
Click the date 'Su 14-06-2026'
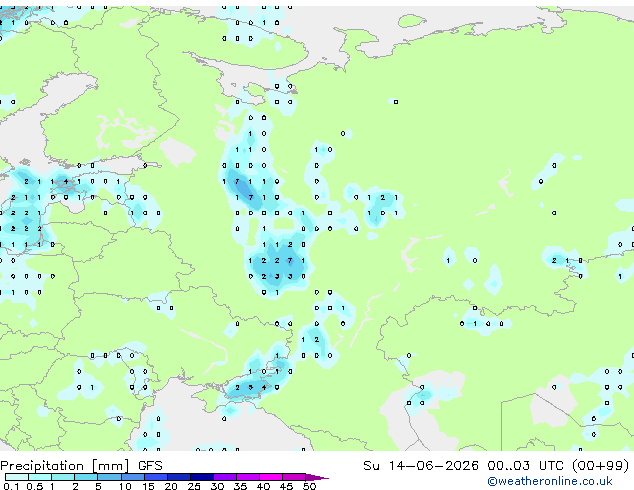pos(421,466)
